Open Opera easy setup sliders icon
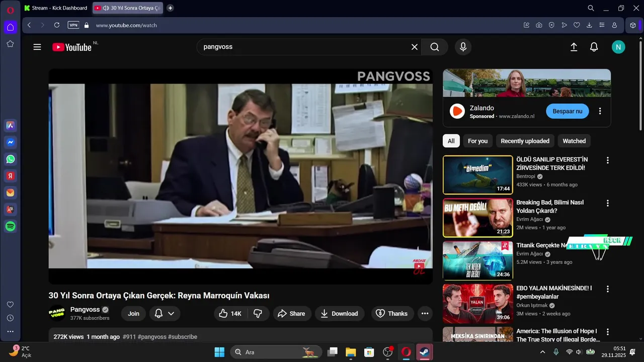This screenshot has width=644, height=362. [602, 25]
